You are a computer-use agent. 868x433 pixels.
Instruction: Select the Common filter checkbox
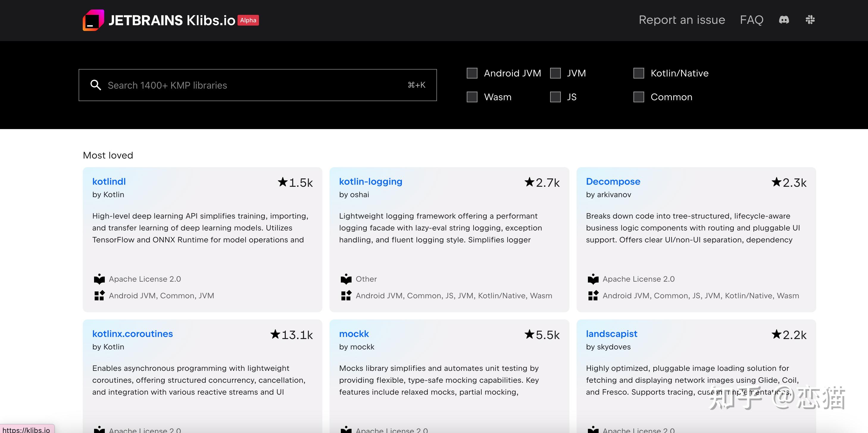click(638, 97)
